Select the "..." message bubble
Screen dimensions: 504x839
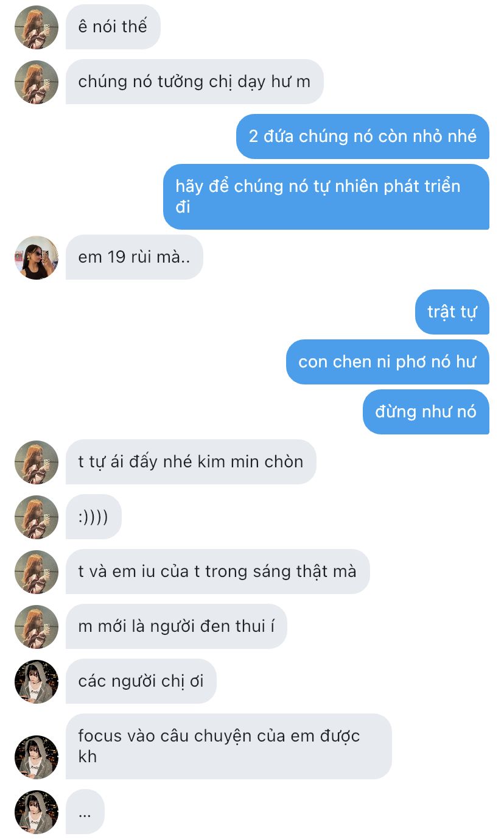point(85,812)
